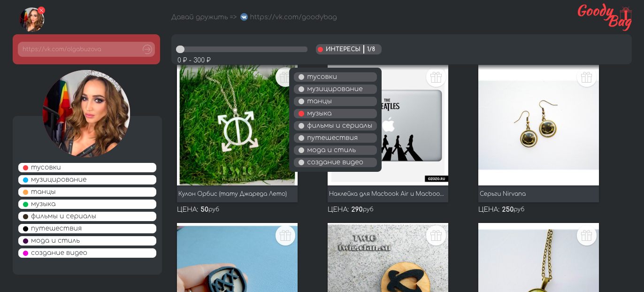Click gift icon on Macbook sticker card
The image size is (644, 292).
coord(436,77)
